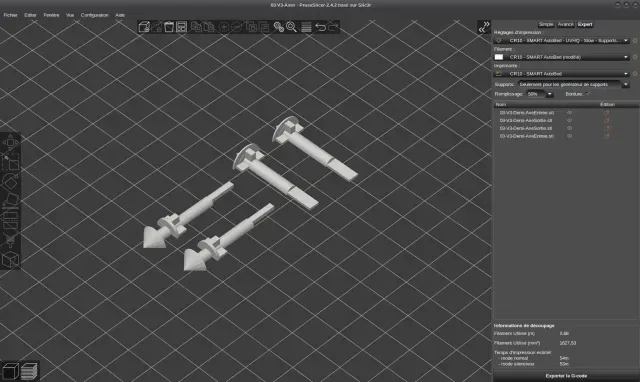
Task: Open print settings via its gear icon
Action: click(x=635, y=40)
